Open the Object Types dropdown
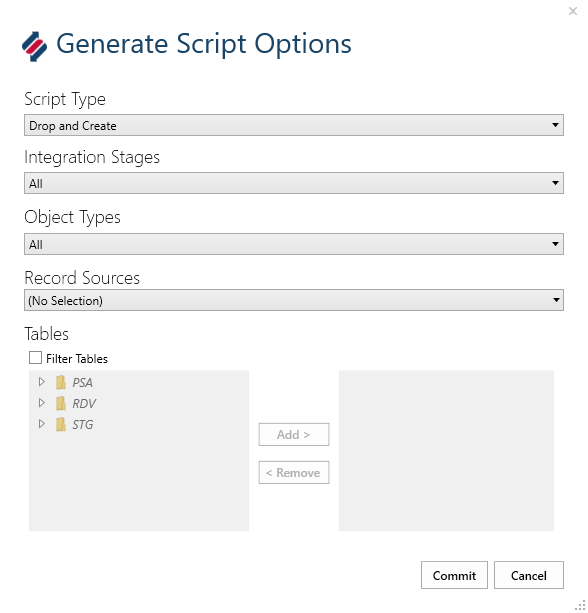The width and height of the screenshot is (588, 613). pos(294,244)
